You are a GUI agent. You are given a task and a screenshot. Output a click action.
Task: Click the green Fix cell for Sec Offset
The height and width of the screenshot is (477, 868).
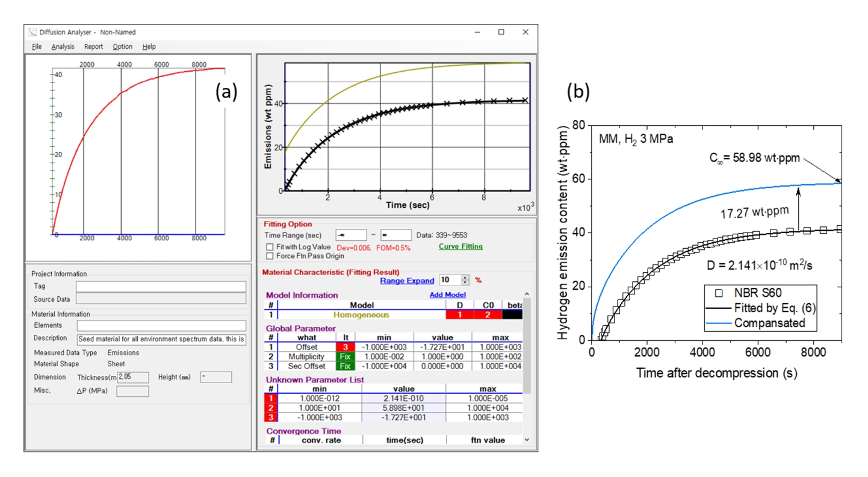pyautogui.click(x=345, y=366)
